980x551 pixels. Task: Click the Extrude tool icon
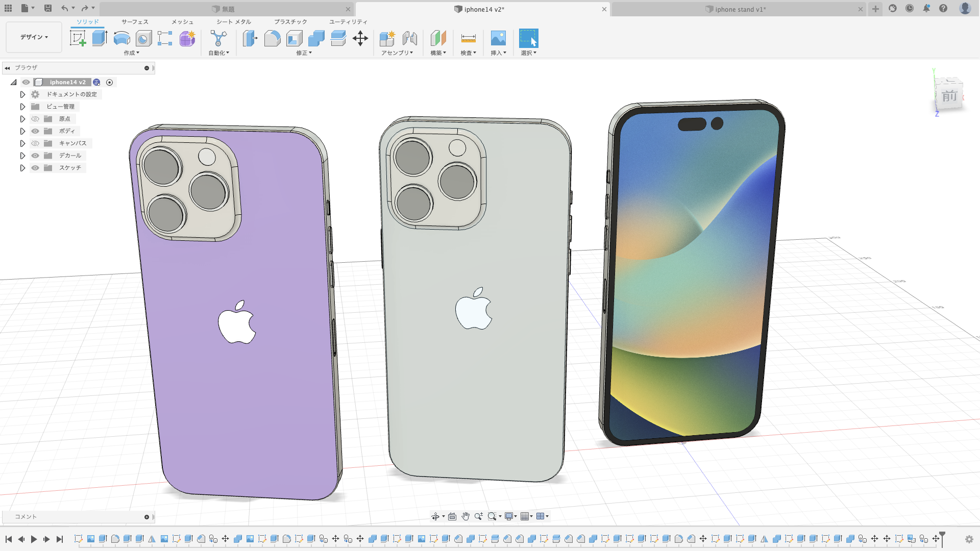100,38
